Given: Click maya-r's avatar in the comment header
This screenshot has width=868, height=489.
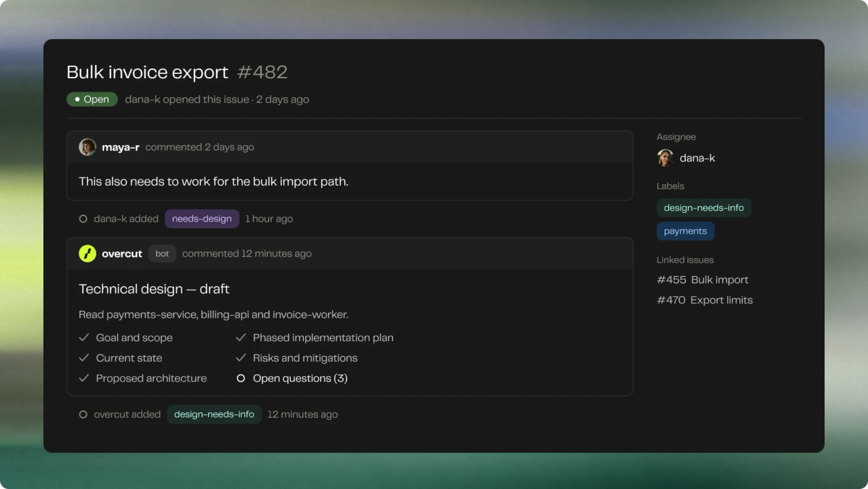Looking at the screenshot, I should pos(87,147).
